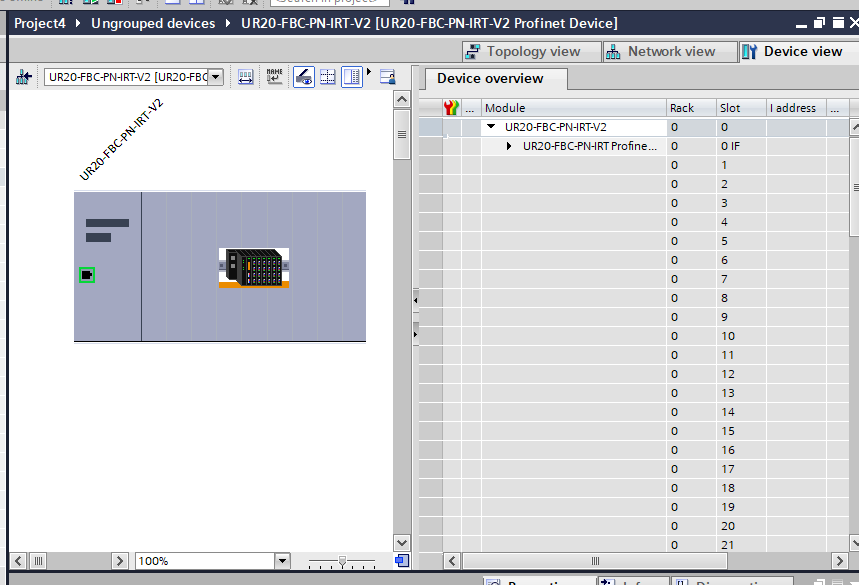The image size is (859, 585).
Task: Toggle the protected areas eye icon
Action: (x=303, y=77)
